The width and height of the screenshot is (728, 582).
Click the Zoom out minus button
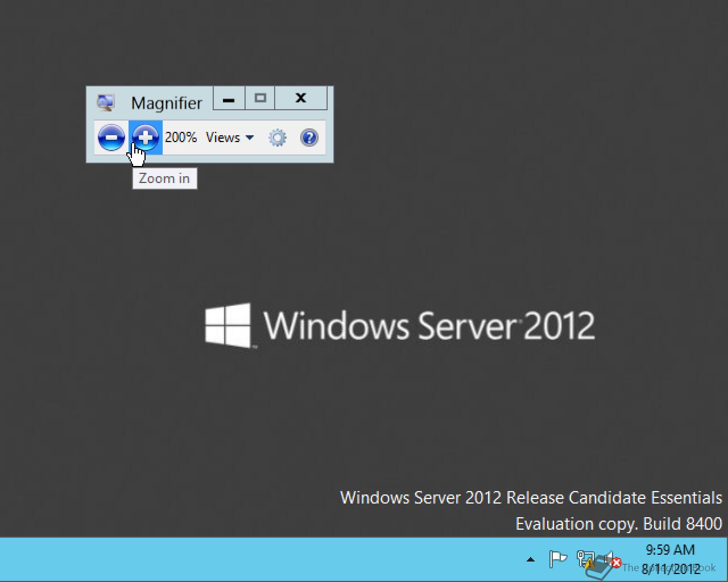(x=111, y=138)
